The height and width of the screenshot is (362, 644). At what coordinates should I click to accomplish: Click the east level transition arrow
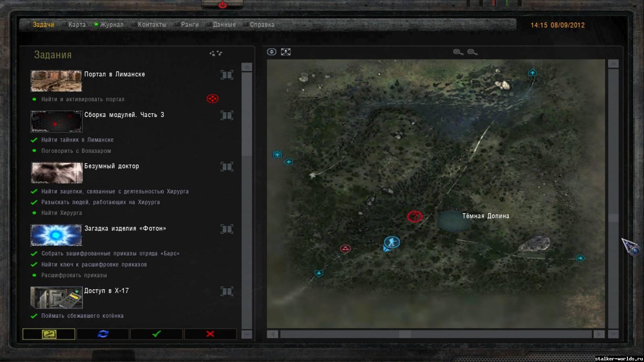click(580, 258)
